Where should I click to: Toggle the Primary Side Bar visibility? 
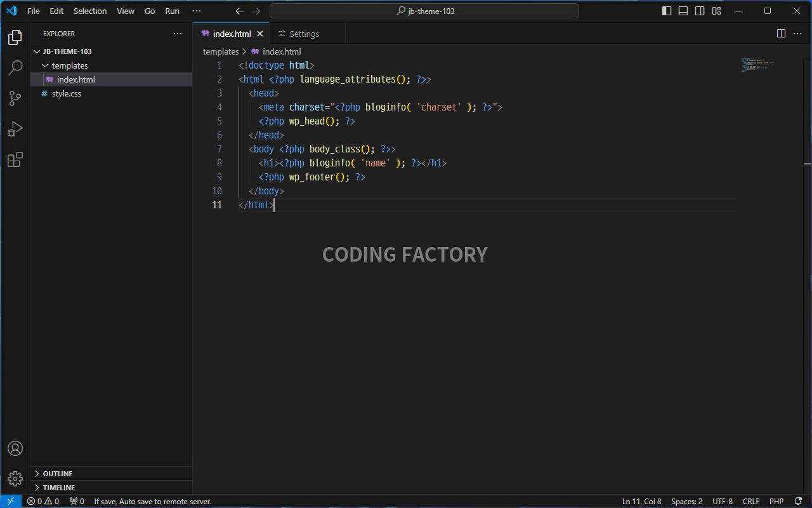(667, 11)
